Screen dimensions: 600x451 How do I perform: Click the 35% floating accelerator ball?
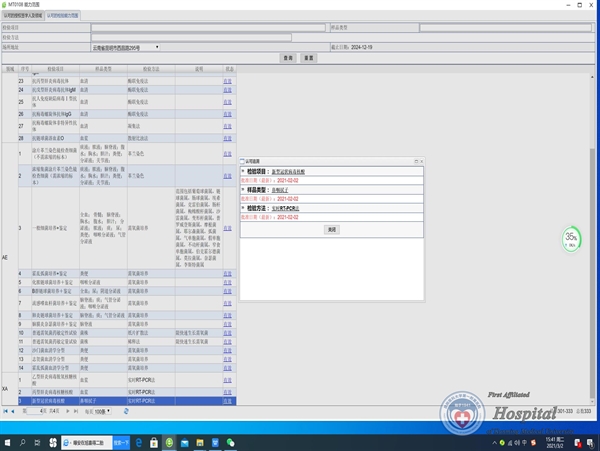571,239
